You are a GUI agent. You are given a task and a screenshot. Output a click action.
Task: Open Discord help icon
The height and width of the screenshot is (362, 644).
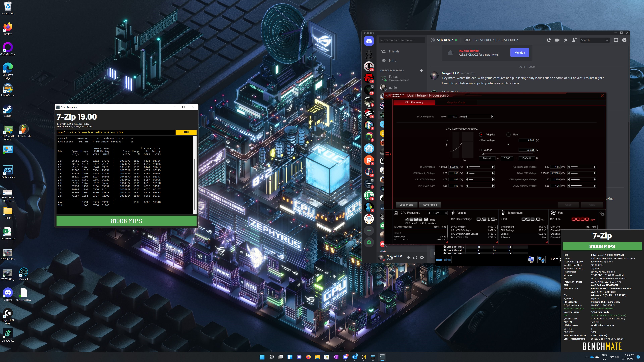point(625,40)
